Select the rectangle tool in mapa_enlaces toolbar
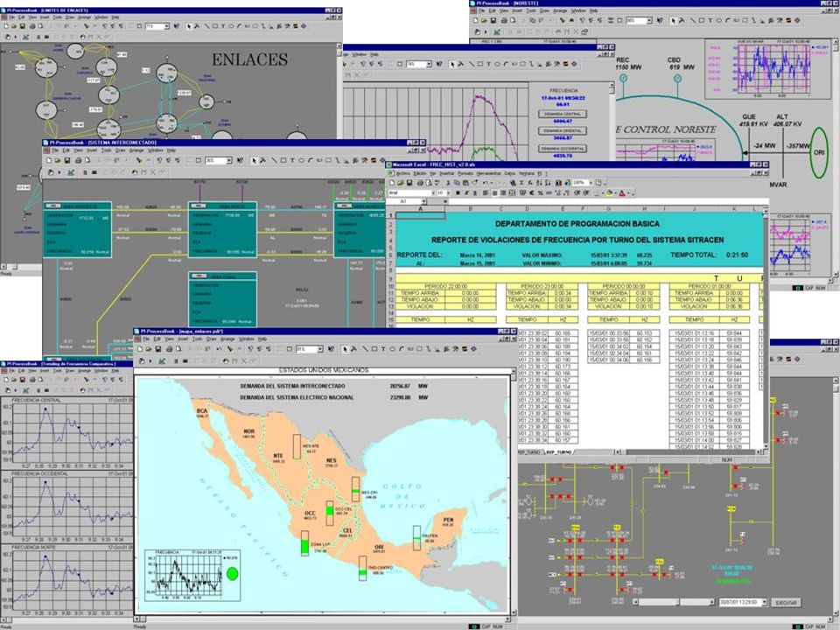The image size is (840, 630). (374, 349)
